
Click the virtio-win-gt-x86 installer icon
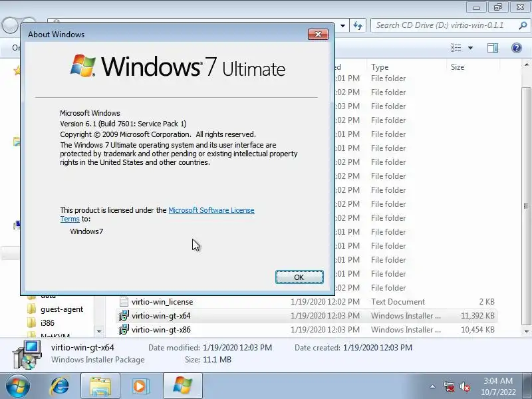pos(124,329)
